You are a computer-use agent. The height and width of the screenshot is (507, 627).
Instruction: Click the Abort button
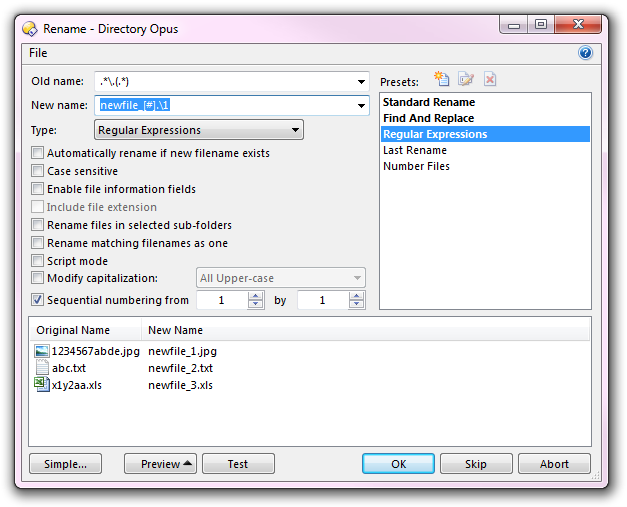tap(554, 464)
